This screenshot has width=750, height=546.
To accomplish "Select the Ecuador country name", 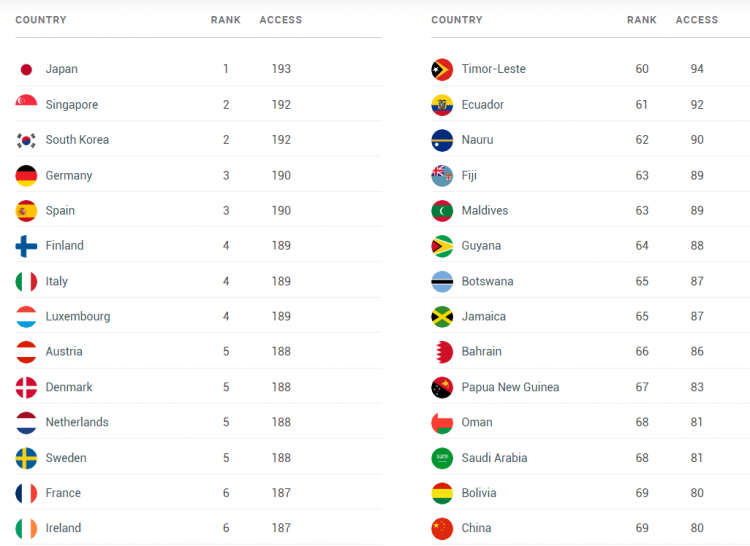I will pos(483,105).
